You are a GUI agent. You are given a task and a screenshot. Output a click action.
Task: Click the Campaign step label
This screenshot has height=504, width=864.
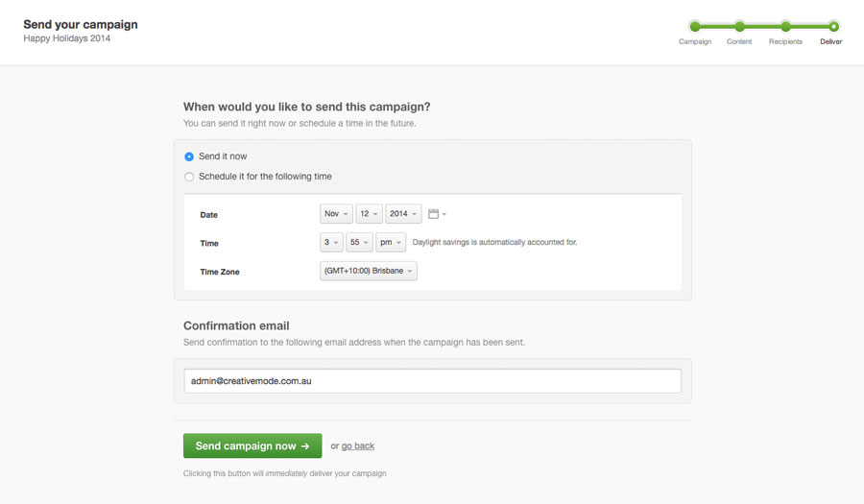tap(695, 42)
